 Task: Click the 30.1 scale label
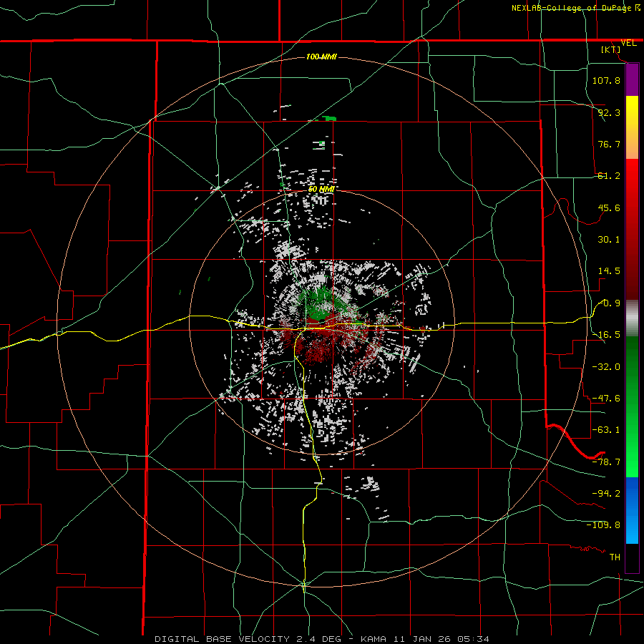pyautogui.click(x=609, y=240)
